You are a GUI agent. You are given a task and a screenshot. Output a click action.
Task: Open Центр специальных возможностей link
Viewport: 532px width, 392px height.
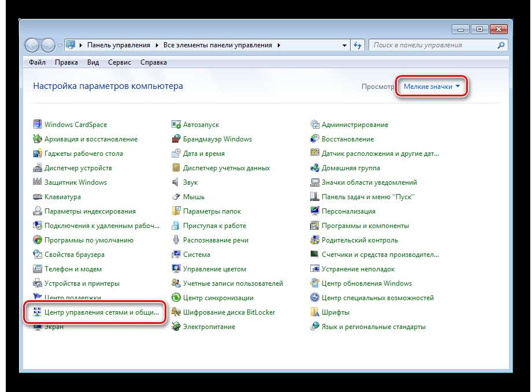378,298
